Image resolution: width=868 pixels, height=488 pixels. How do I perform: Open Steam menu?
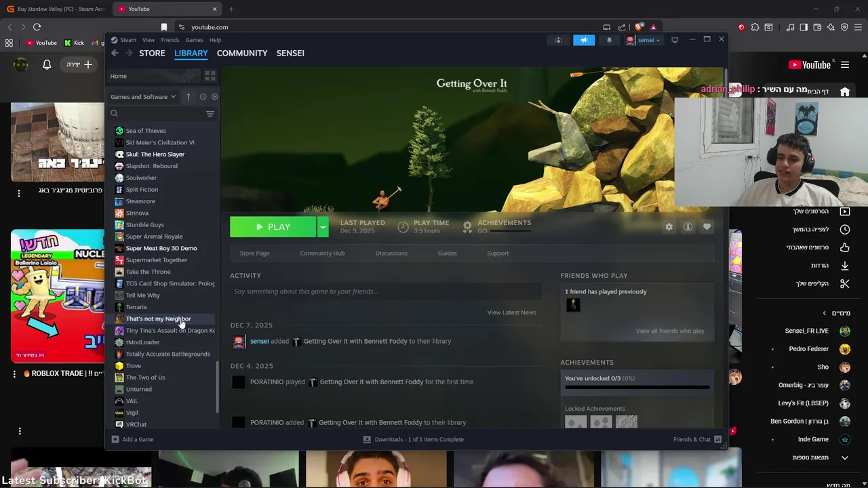coord(127,40)
